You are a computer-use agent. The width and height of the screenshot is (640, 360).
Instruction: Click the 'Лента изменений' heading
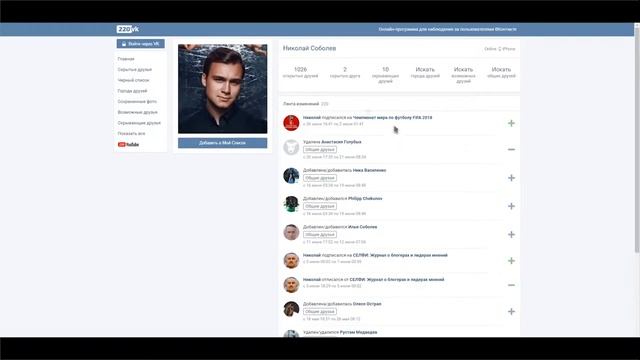(301, 104)
